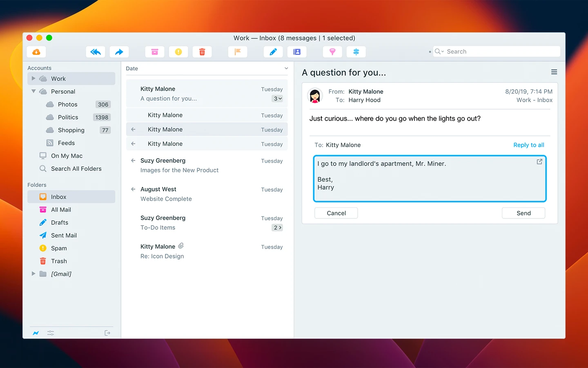Click the Reply All double-arrow toolbar icon
The width and height of the screenshot is (588, 368).
pos(96,52)
